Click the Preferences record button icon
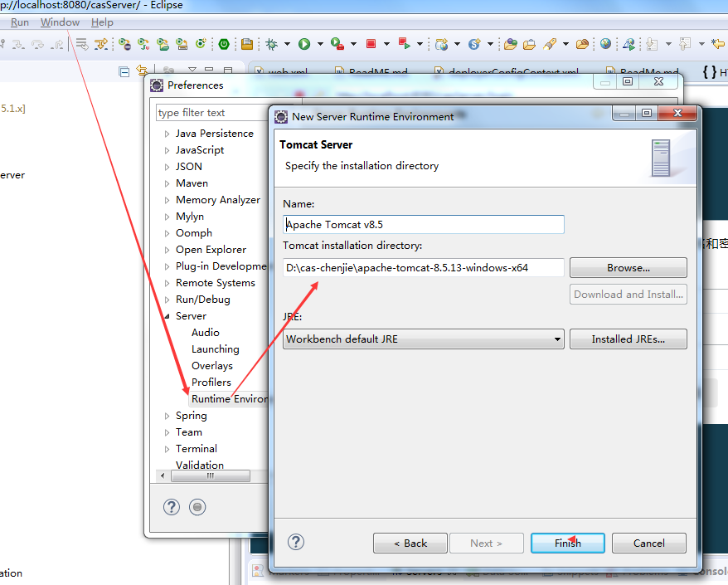Screen dimensions: 728x585 click(197, 507)
